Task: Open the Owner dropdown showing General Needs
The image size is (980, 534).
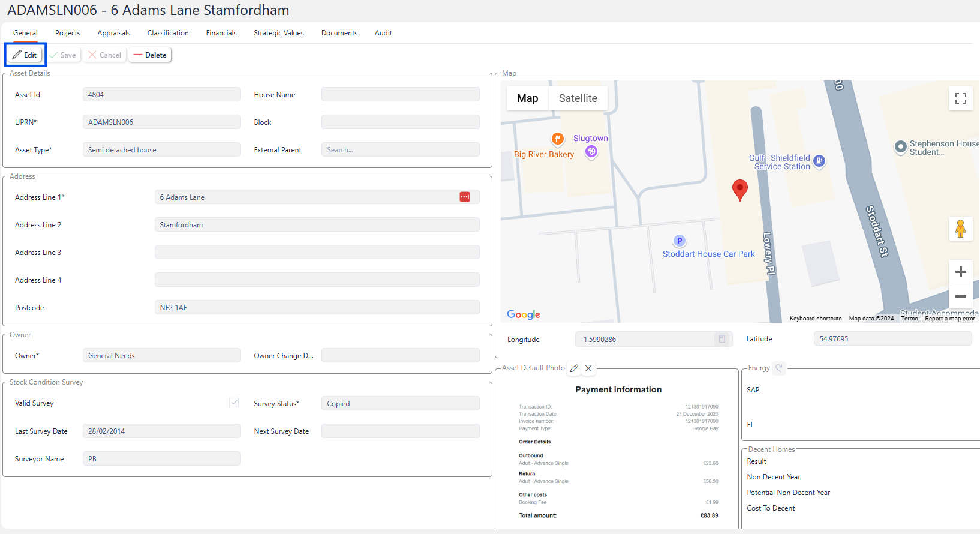Action: click(x=161, y=356)
